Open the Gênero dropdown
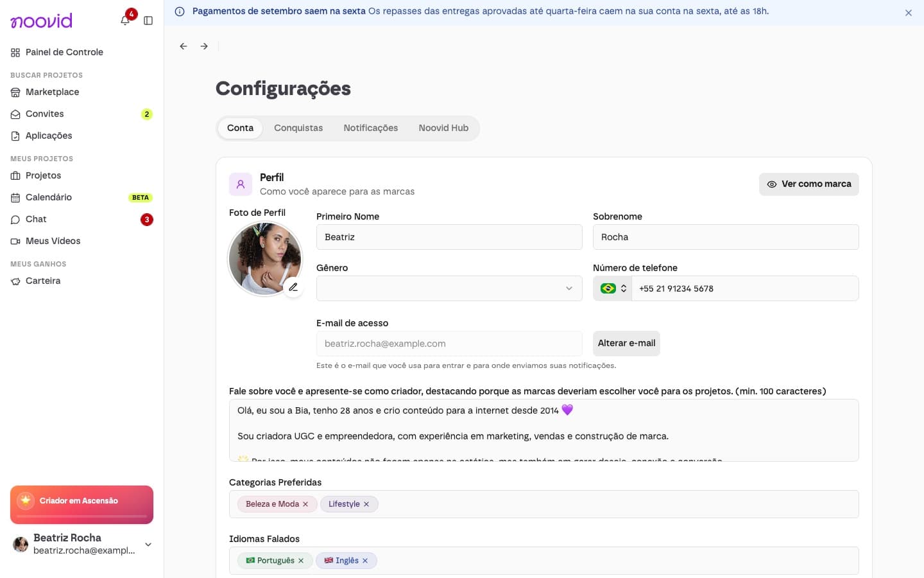Screen dimensions: 924x578 (x=449, y=288)
